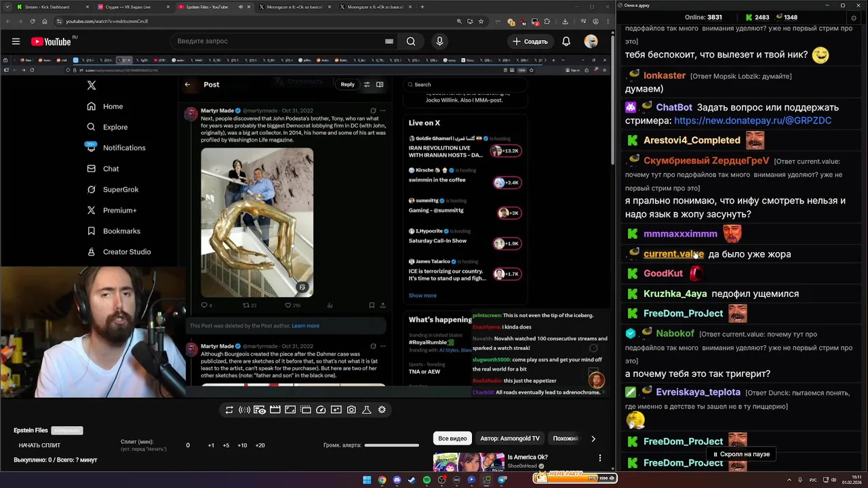Open browser downloads icon

tap(566, 21)
